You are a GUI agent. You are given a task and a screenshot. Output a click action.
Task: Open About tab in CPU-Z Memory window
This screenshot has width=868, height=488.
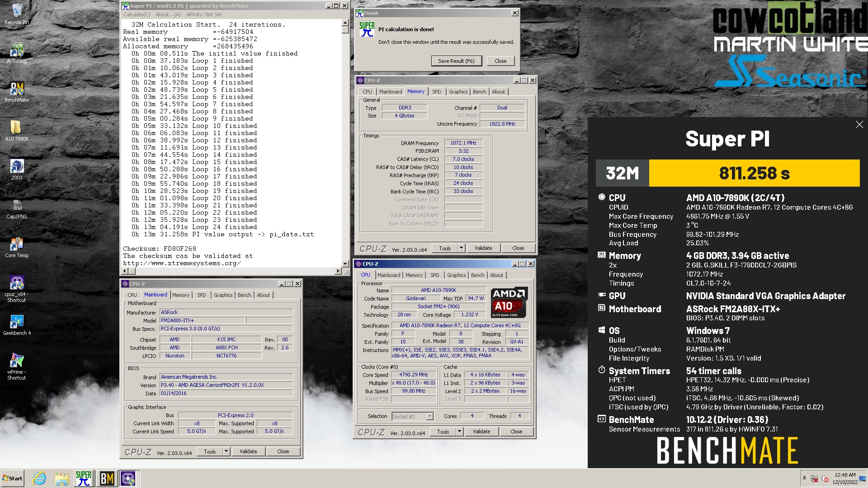coord(498,92)
